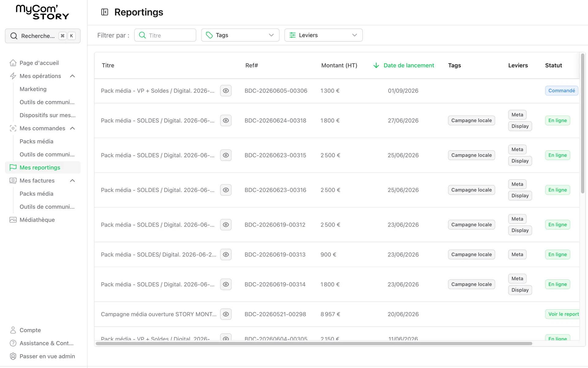Click eye icon in BDC-20260619-00314 row

226,284
